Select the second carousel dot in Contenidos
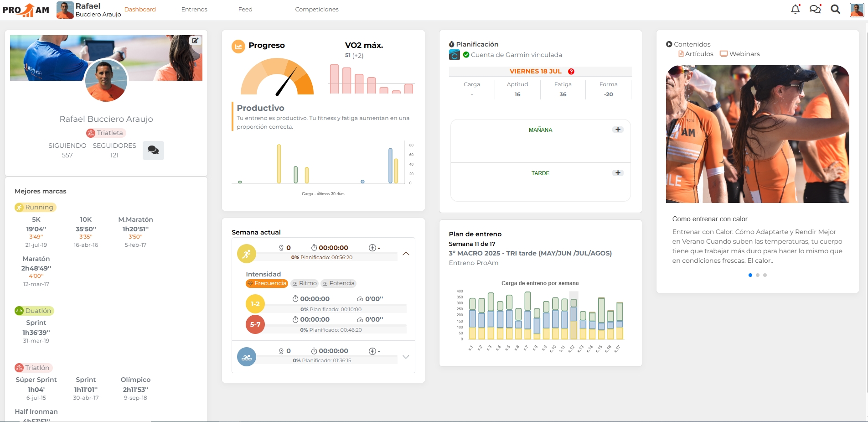The image size is (868, 422). pos(758,275)
